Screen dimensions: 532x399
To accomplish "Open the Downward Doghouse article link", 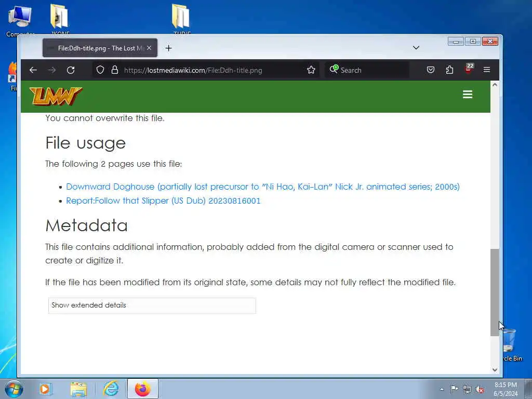I will pyautogui.click(x=262, y=187).
